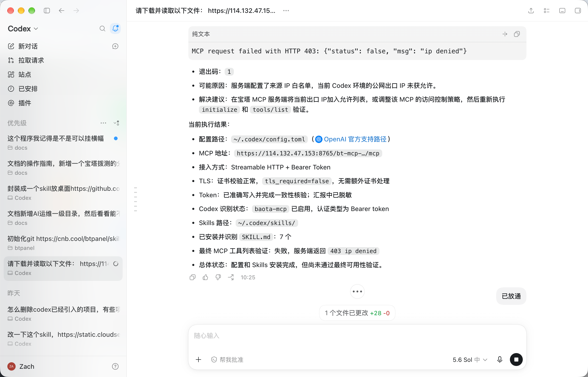Toggle 帮我批准 approval mode
This screenshot has width=588, height=377.
(227, 360)
